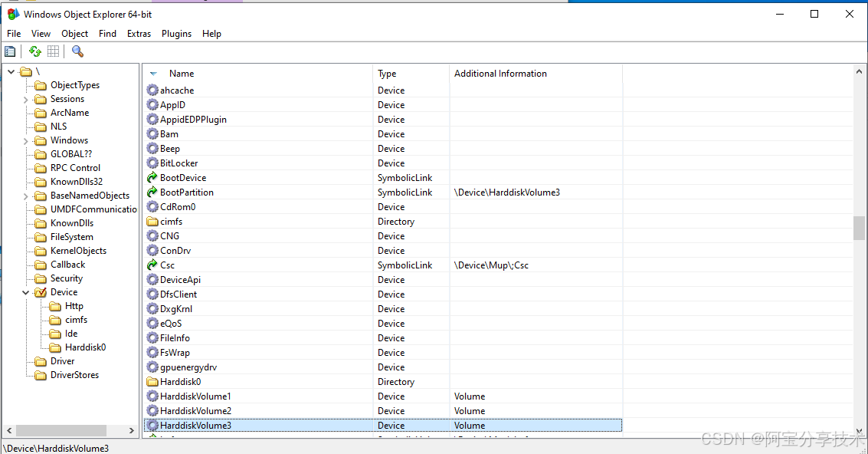868x454 pixels.
Task: Open the Find menu
Action: click(x=107, y=33)
